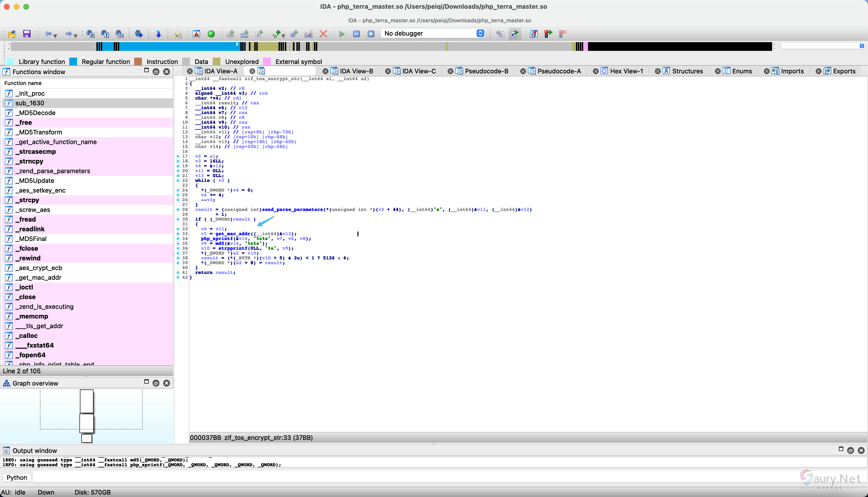Screen dimensions: 868x497
Task: Open the forward navigation arrow dropdown
Action: 76,36
